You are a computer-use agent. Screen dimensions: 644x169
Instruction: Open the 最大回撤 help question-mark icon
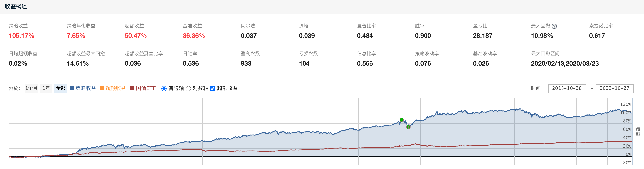554,26
